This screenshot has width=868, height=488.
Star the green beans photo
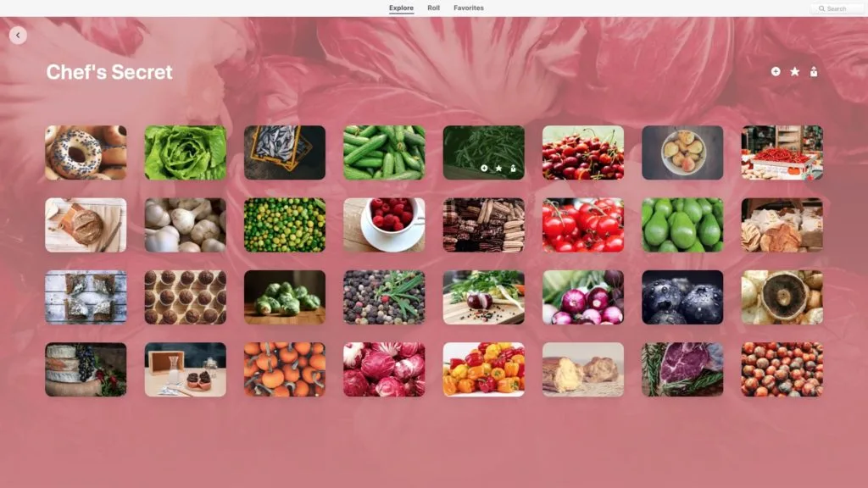coord(498,169)
